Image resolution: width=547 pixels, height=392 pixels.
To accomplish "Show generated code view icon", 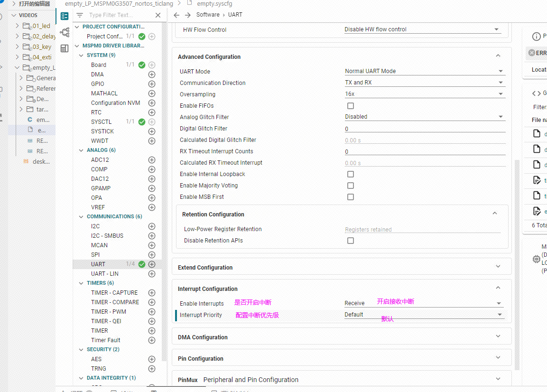I will pyautogui.click(x=536, y=93).
